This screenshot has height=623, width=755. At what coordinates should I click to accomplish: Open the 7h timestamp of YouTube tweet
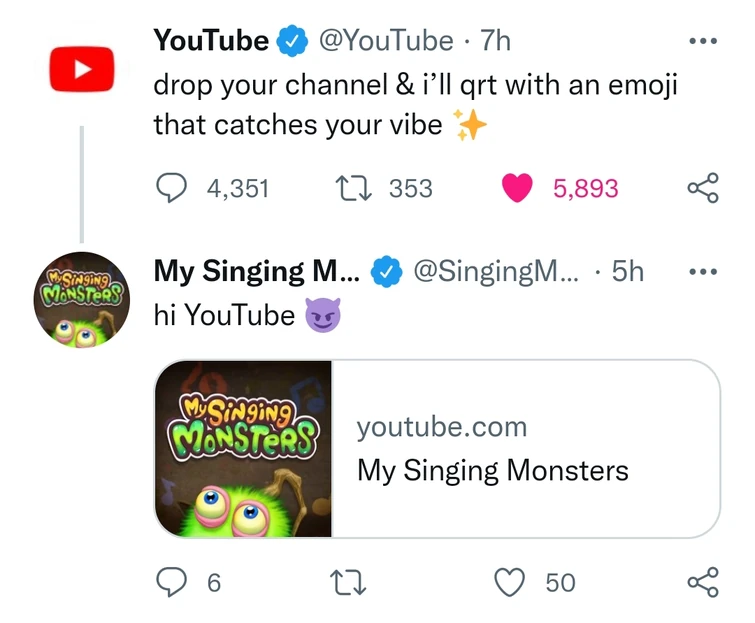[x=495, y=41]
